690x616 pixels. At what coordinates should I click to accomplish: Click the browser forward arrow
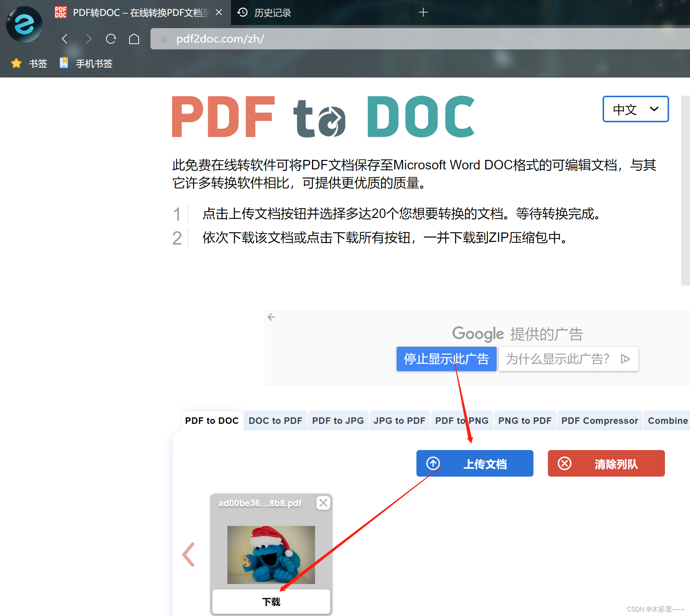88,39
